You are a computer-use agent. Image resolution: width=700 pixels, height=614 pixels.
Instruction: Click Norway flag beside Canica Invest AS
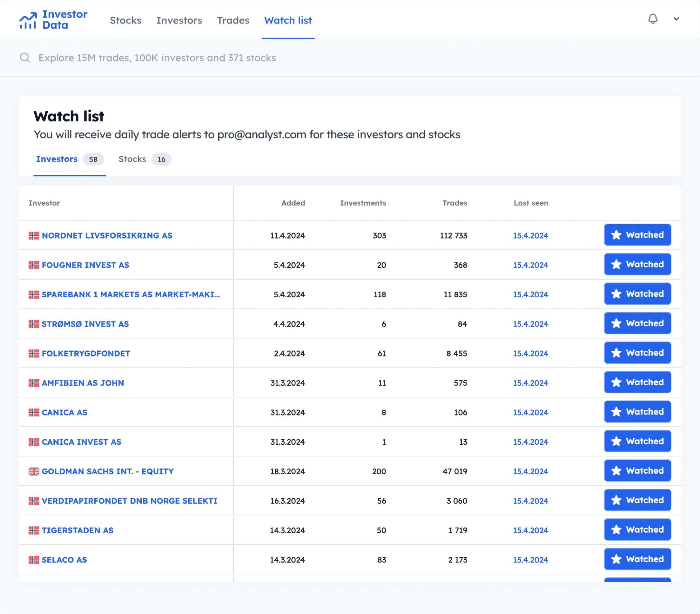click(33, 442)
